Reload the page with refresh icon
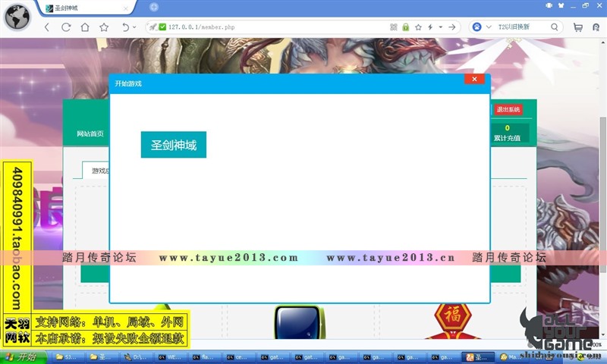Screen dimensions: 607x364 coord(66,27)
